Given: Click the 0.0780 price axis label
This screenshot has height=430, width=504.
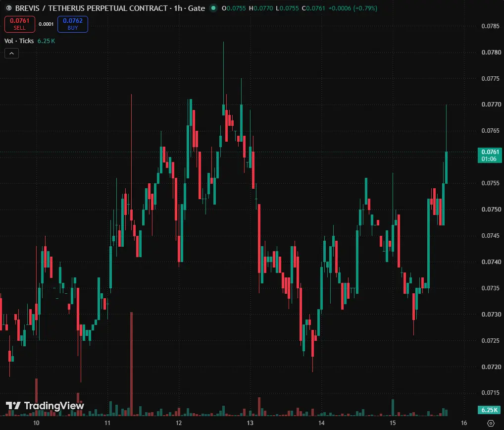Looking at the screenshot, I should 491,53.
